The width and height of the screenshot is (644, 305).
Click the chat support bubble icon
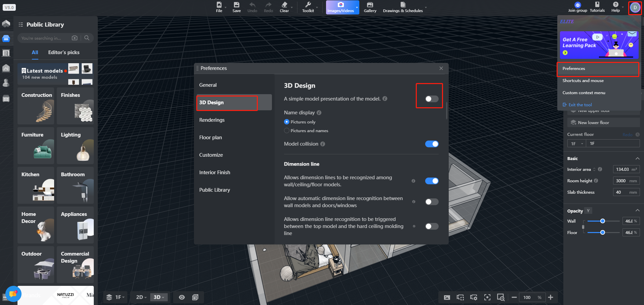(13, 294)
